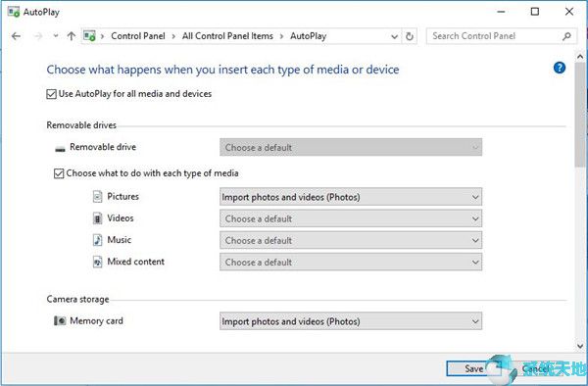
Task: Go up one folder level
Action: coord(71,36)
